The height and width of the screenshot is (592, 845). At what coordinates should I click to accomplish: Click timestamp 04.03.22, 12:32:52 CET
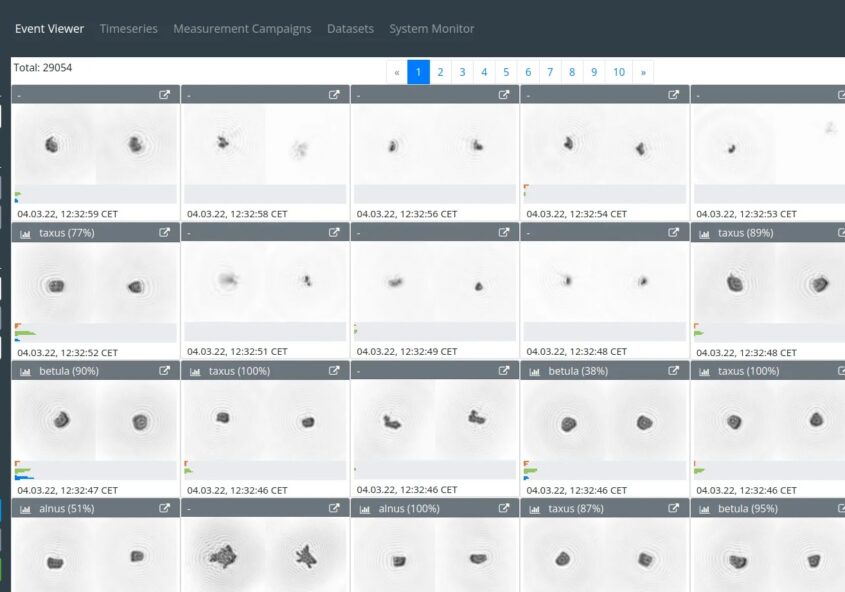pos(67,352)
